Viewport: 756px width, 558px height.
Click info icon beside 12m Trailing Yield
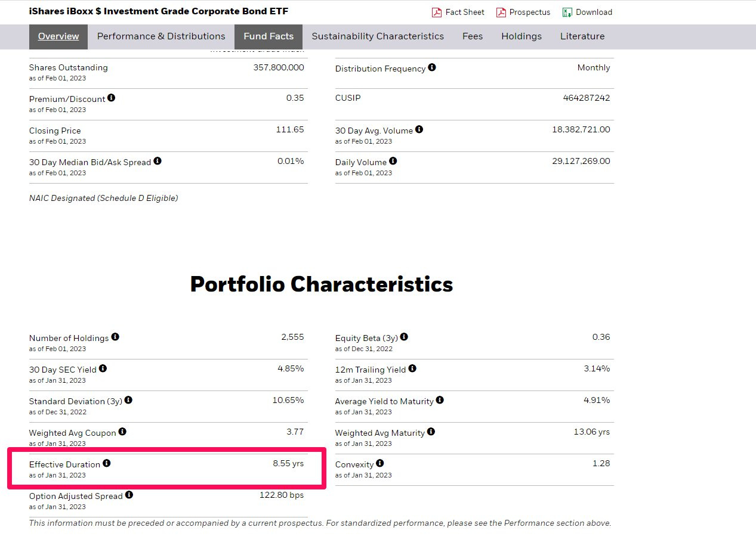pos(412,368)
